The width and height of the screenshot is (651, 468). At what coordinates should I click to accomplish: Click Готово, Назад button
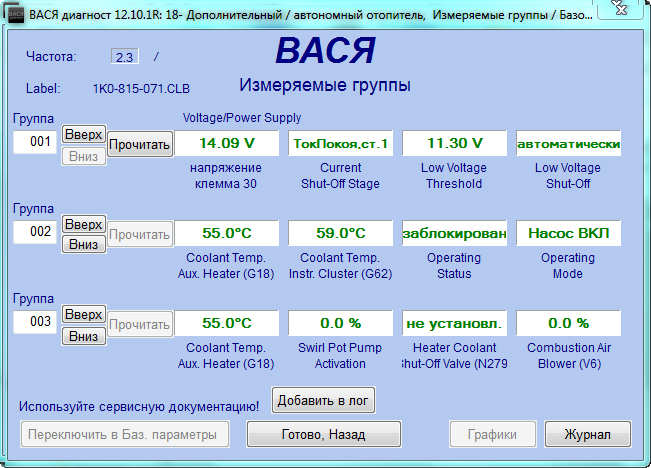[324, 434]
